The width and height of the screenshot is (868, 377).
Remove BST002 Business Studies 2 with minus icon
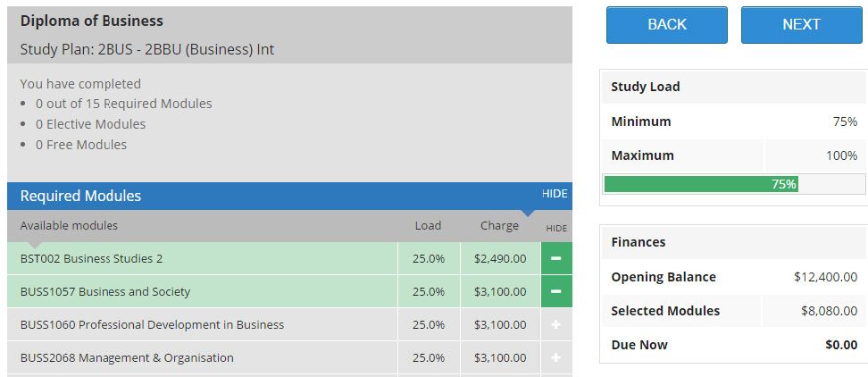556,258
